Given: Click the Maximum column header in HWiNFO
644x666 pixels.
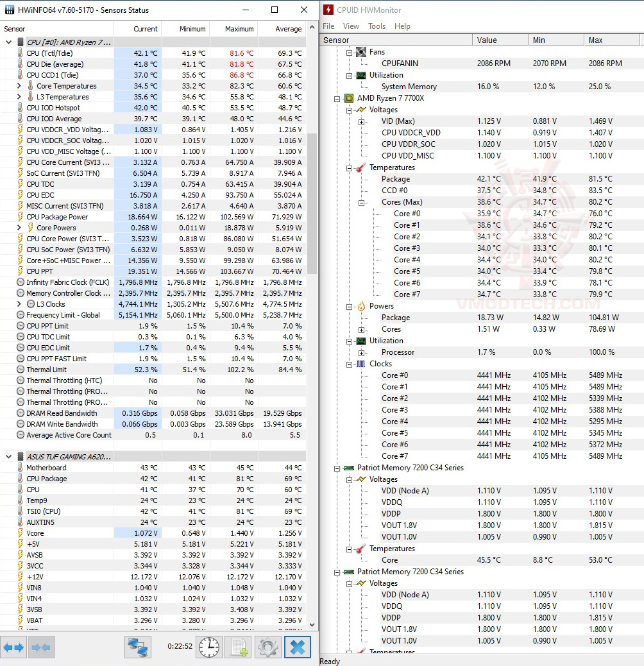Looking at the screenshot, I should click(234, 29).
